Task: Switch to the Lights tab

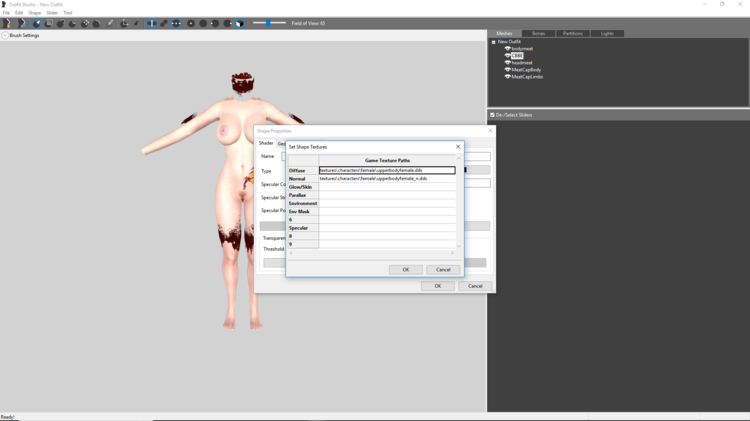Action: pyautogui.click(x=607, y=33)
